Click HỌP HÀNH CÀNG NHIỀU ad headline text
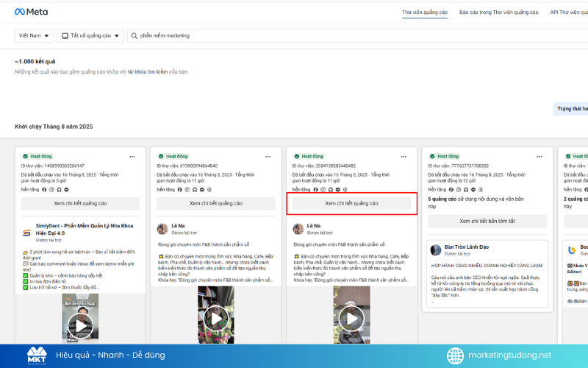The height and width of the screenshot is (368, 588). click(x=487, y=266)
